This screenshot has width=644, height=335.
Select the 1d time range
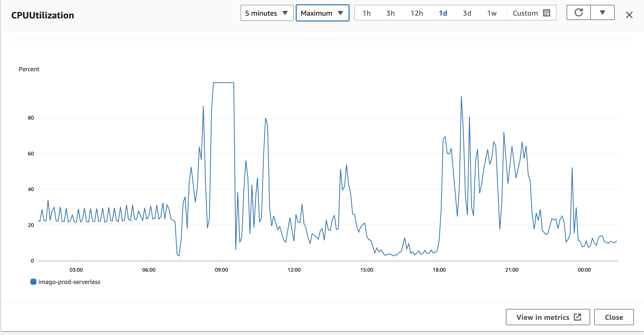click(x=443, y=13)
